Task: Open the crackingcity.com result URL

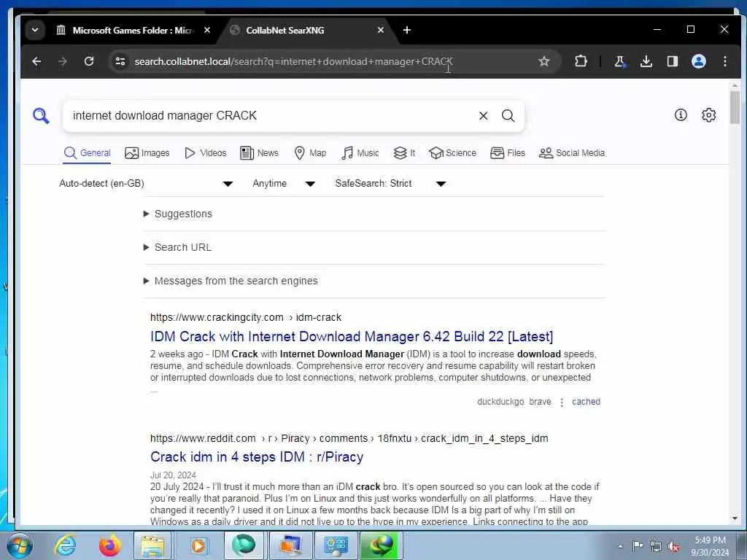Action: click(x=246, y=317)
